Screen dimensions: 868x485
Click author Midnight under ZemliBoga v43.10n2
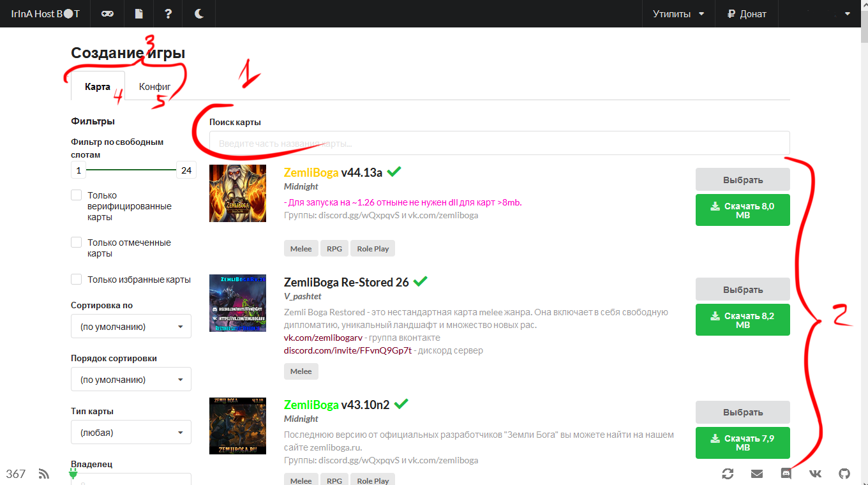point(301,419)
